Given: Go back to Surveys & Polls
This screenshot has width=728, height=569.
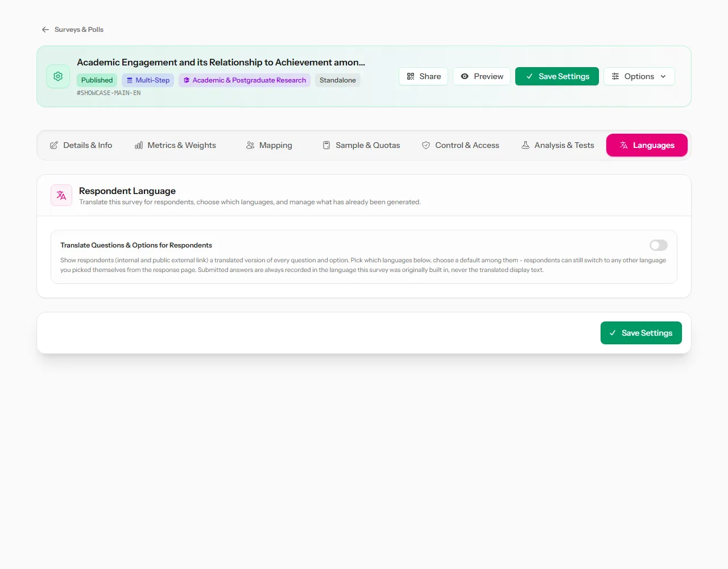Looking at the screenshot, I should (72, 30).
